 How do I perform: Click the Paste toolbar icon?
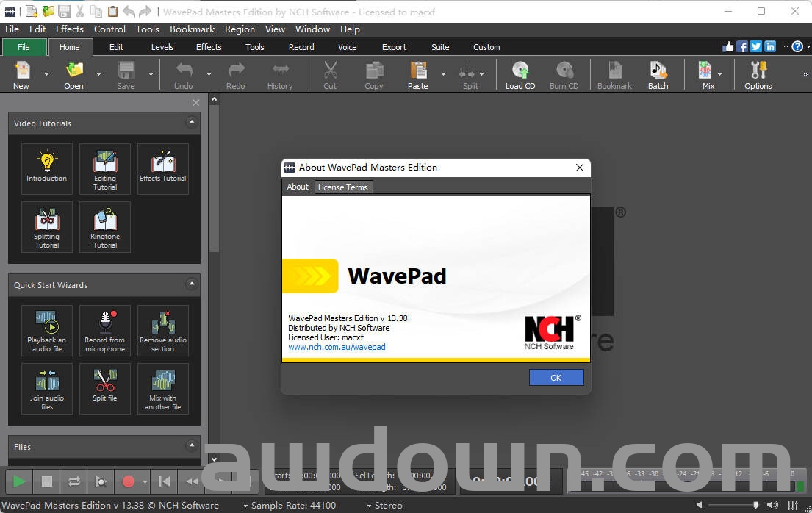[x=417, y=75]
